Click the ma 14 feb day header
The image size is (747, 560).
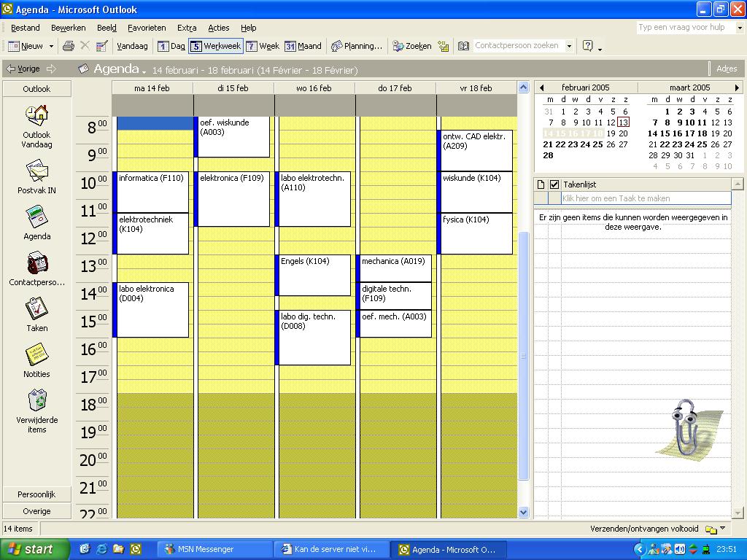[x=152, y=88]
